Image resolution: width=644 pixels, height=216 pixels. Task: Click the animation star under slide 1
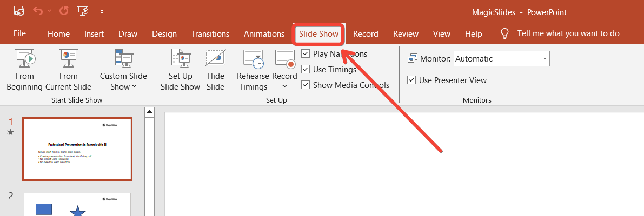(x=11, y=132)
